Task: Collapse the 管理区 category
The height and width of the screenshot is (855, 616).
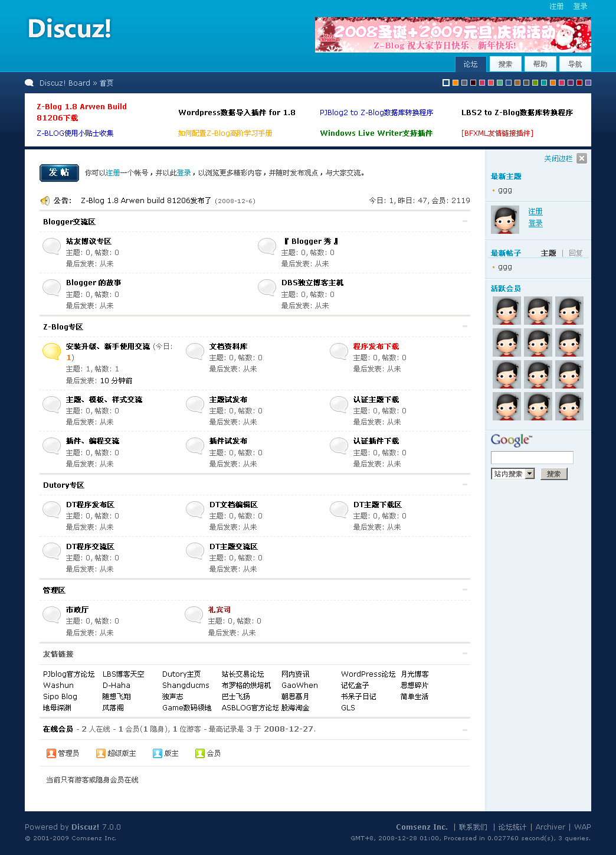Action: point(465,589)
